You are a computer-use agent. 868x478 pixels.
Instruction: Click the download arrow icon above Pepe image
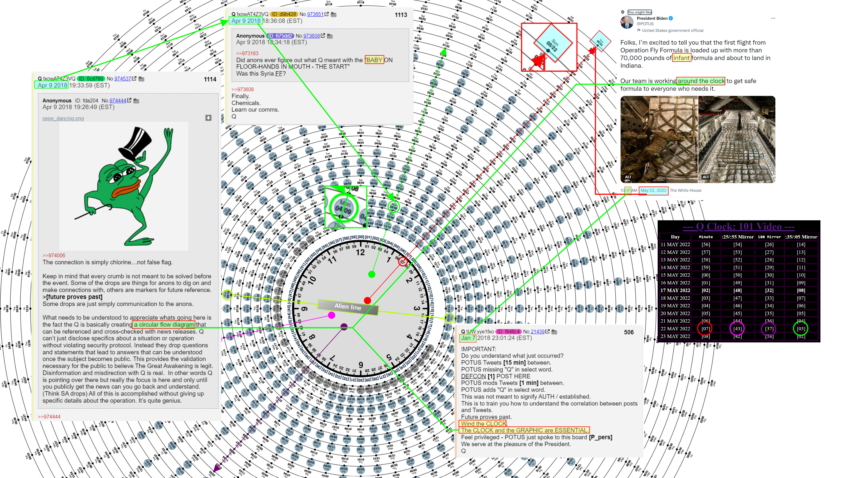click(x=209, y=118)
